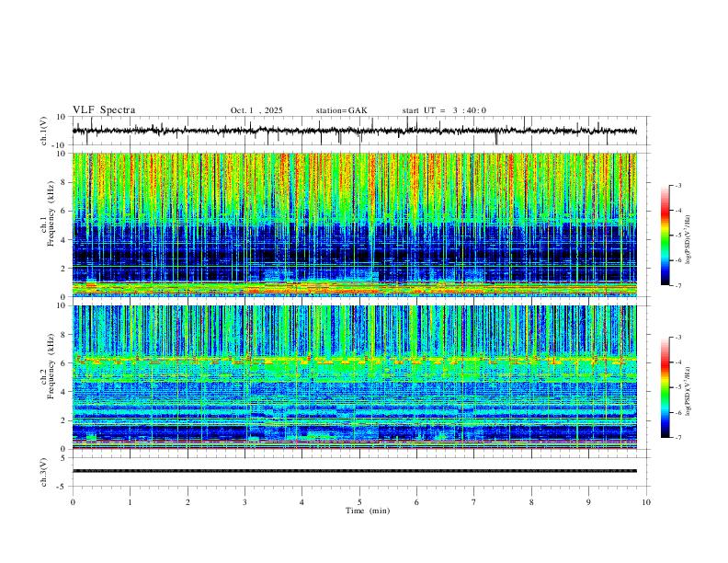Pick the ch.2 spectrogram color scale bar

665,387
